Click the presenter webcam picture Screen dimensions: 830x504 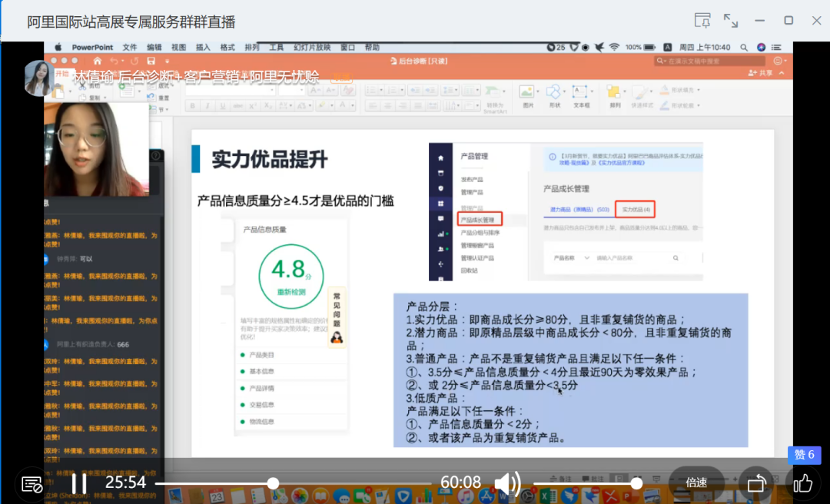(96, 149)
